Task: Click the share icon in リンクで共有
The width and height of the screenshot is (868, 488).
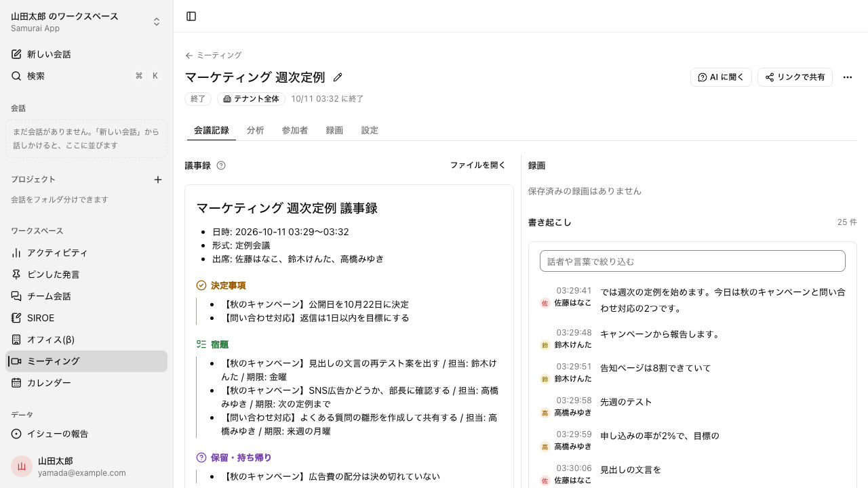Action: 770,77
